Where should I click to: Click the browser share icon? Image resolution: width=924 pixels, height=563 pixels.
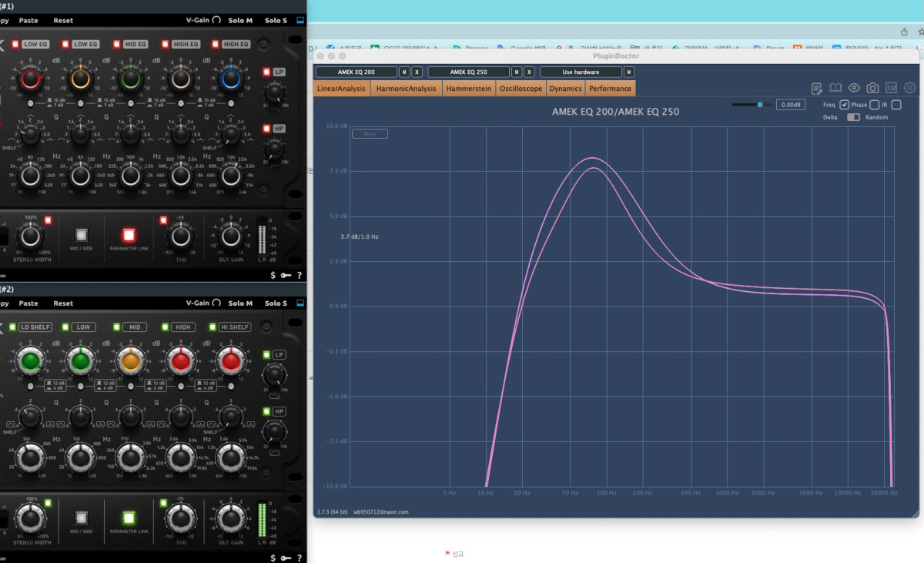coord(904,32)
